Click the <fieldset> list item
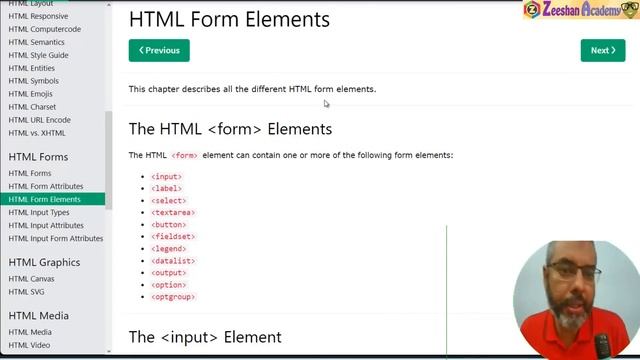Screen dimensions: 640x360 (x=173, y=237)
